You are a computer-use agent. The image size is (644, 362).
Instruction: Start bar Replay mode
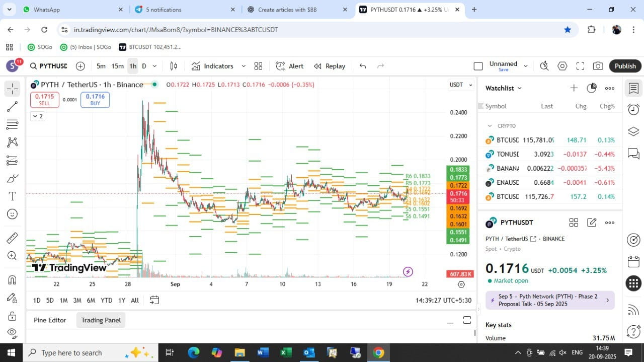(x=330, y=66)
